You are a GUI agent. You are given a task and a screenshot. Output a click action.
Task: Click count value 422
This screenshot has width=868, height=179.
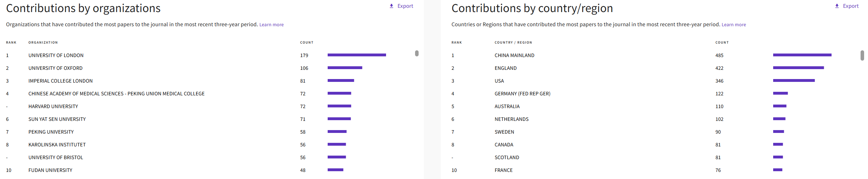(x=719, y=68)
